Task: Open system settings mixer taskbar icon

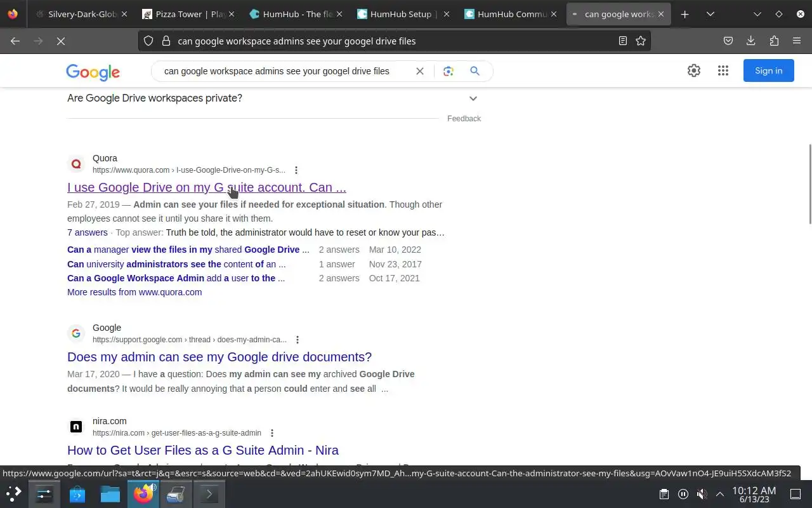Action: [44, 493]
